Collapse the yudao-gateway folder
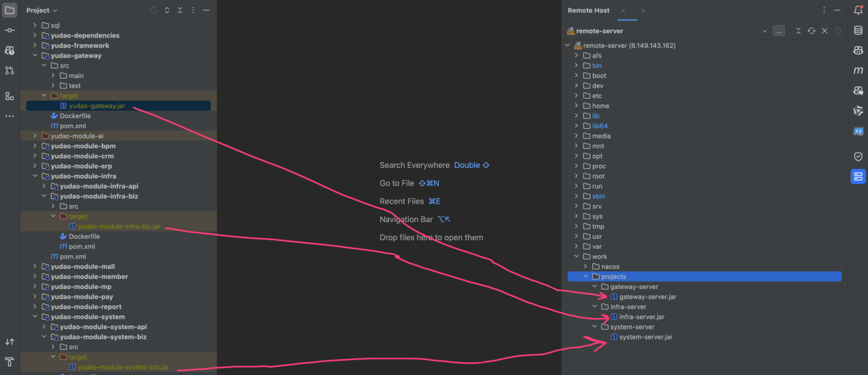The height and width of the screenshot is (375, 868). tap(35, 55)
